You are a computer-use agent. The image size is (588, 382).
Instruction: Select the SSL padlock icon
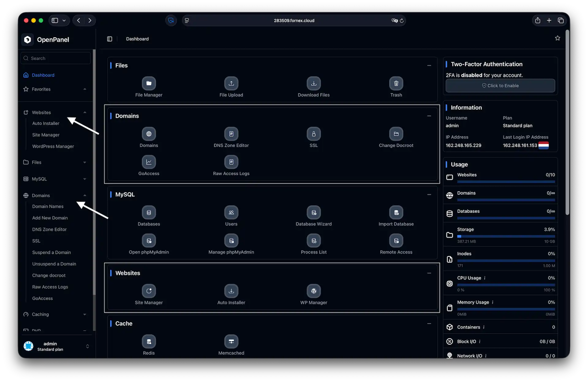314,134
